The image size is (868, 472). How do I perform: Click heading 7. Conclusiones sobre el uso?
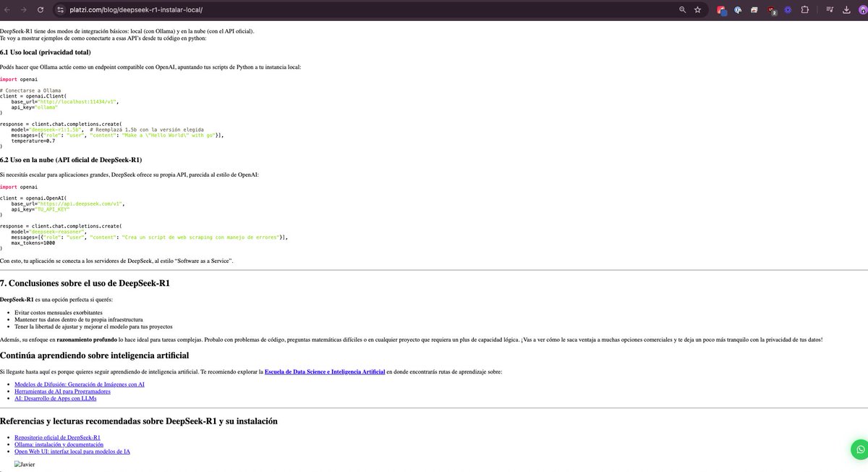85,283
